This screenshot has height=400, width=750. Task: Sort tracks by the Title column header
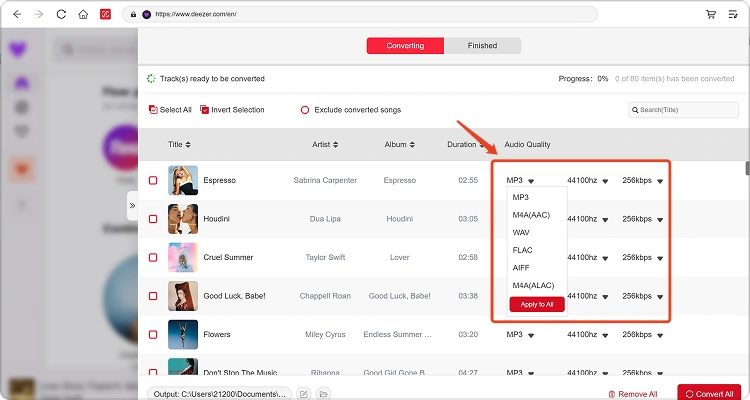click(x=179, y=144)
